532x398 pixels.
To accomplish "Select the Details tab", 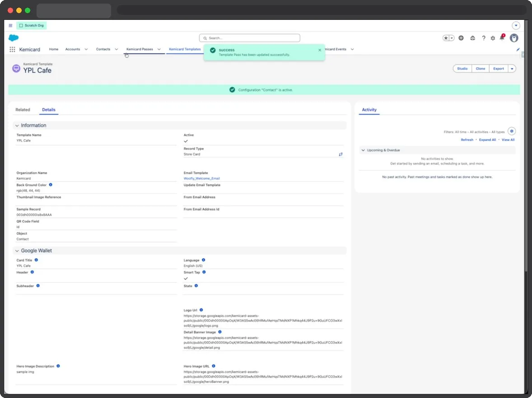I will tap(48, 110).
